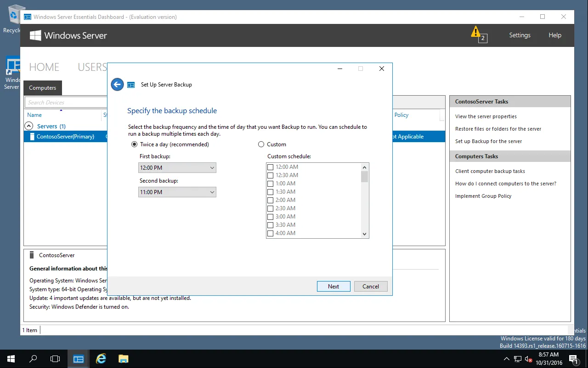Open taskbar search magnifier
Image resolution: width=588 pixels, height=368 pixels.
(33, 359)
